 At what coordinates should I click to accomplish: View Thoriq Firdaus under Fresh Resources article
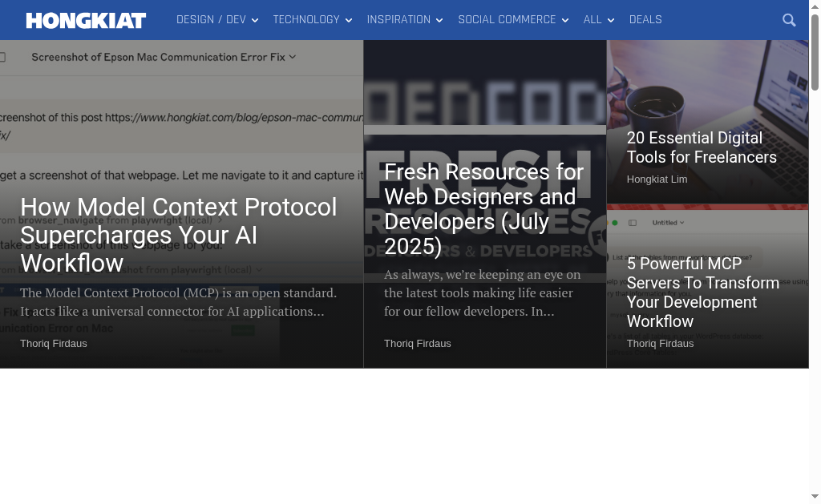coord(417,344)
